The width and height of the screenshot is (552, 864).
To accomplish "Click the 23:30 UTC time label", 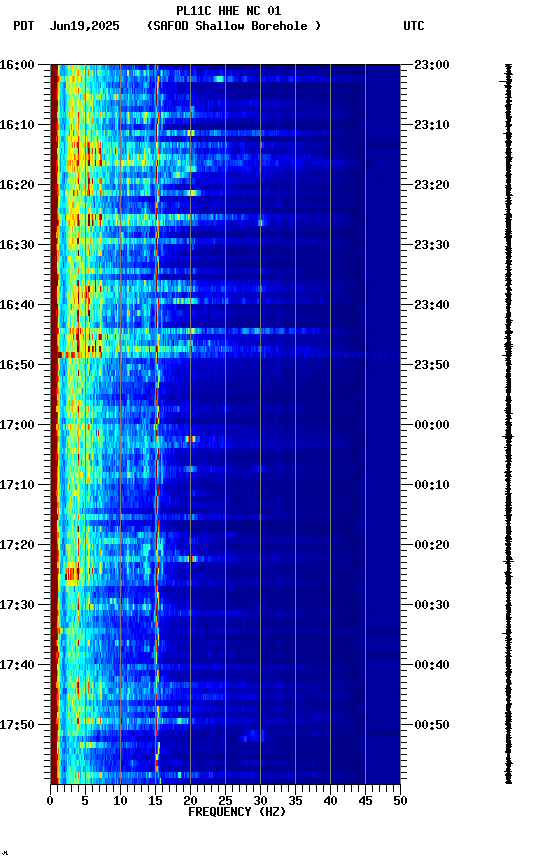I will (x=432, y=245).
